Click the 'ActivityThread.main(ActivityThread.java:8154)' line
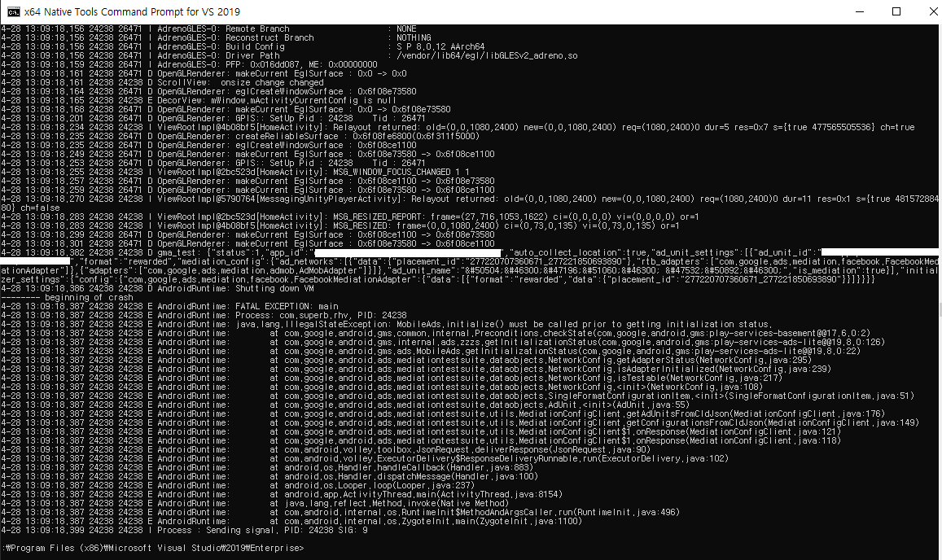This screenshot has width=942, height=560. [281, 495]
